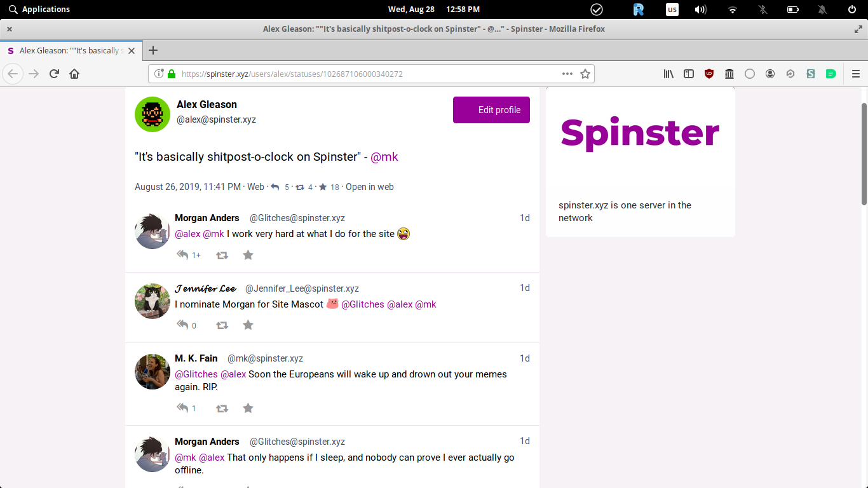
Task: Boost Jennifer Lee's reply
Action: 222,325
